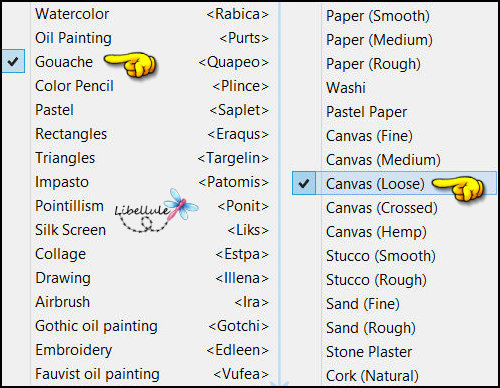Choose Canvas (Crossed) texture
This screenshot has width=500, height=388.
tap(395, 208)
